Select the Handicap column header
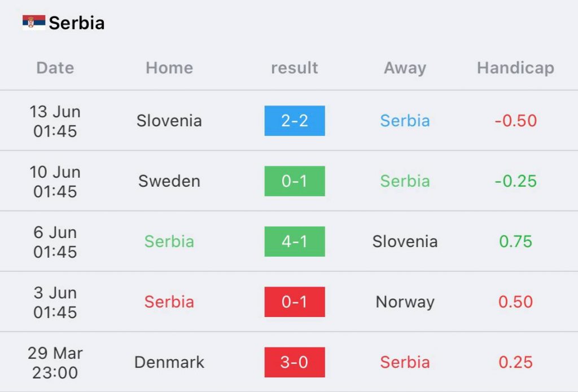This screenshot has height=392, width=578. click(515, 68)
